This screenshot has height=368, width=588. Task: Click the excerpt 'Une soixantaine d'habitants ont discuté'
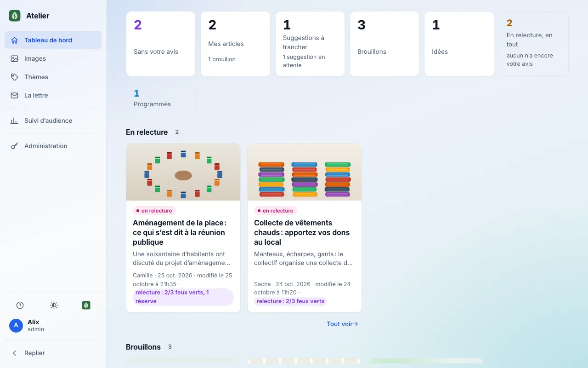pyautogui.click(x=181, y=259)
